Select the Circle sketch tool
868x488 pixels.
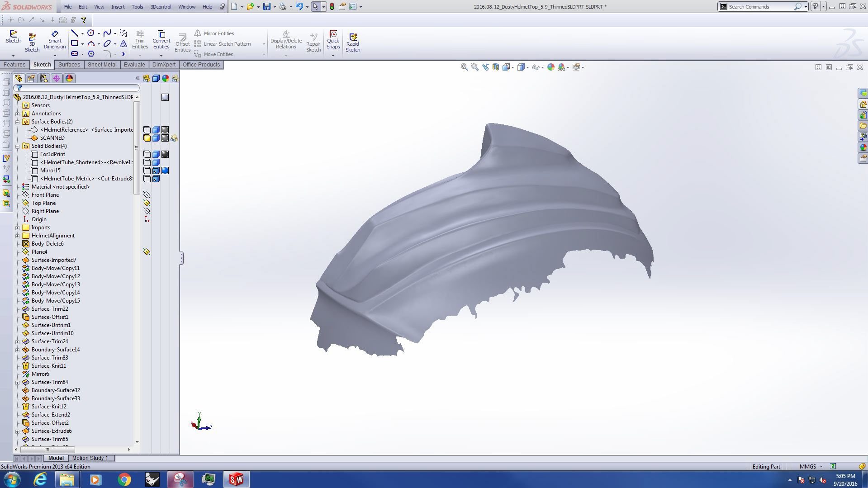click(x=91, y=33)
